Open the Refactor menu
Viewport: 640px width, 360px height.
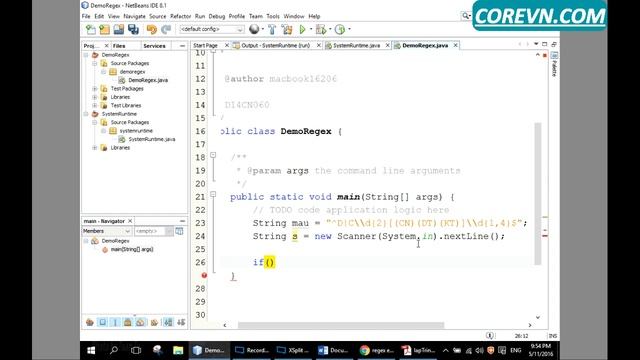(180, 16)
